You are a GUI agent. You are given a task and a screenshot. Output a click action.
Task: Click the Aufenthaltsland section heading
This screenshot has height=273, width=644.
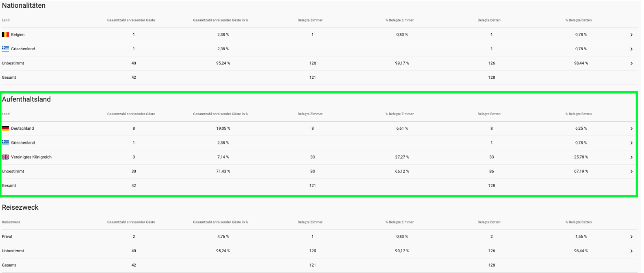(x=26, y=99)
